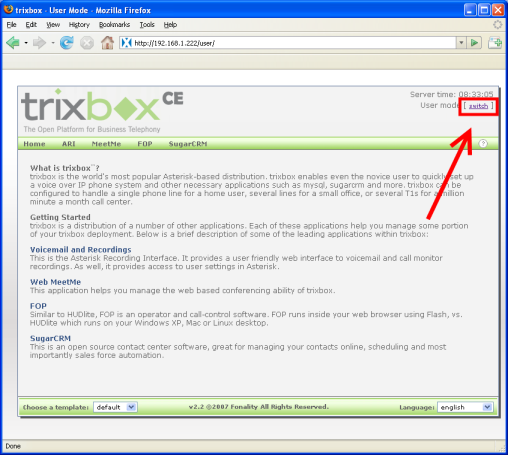Click the What is trixbox heading
Image resolution: width=508 pixels, height=455 pixels.
(x=65, y=168)
